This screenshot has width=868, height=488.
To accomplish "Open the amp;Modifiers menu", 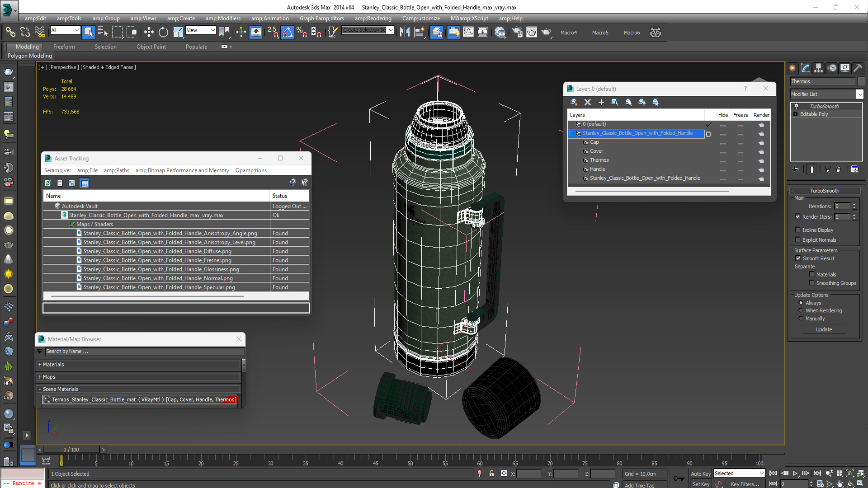I will (x=223, y=19).
